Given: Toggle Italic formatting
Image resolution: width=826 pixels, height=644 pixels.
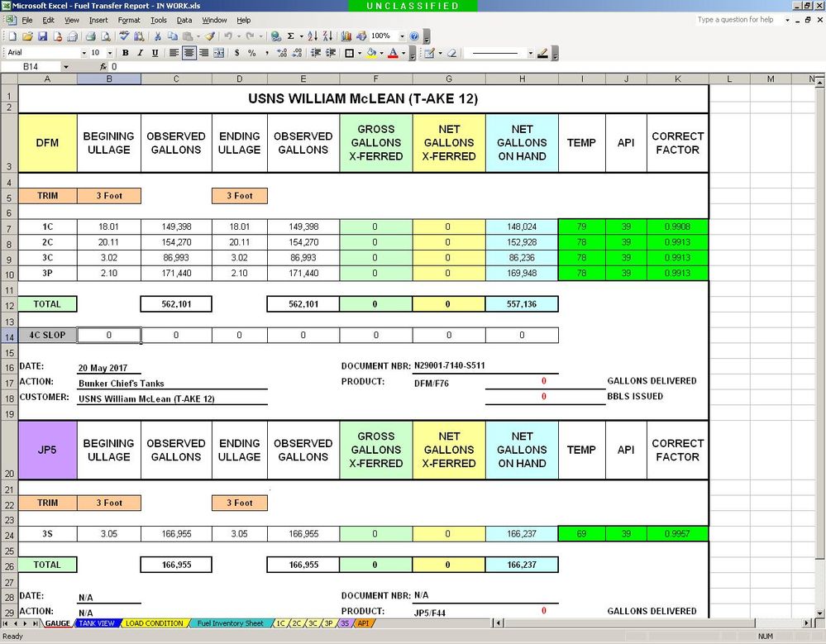Looking at the screenshot, I should [x=140, y=53].
